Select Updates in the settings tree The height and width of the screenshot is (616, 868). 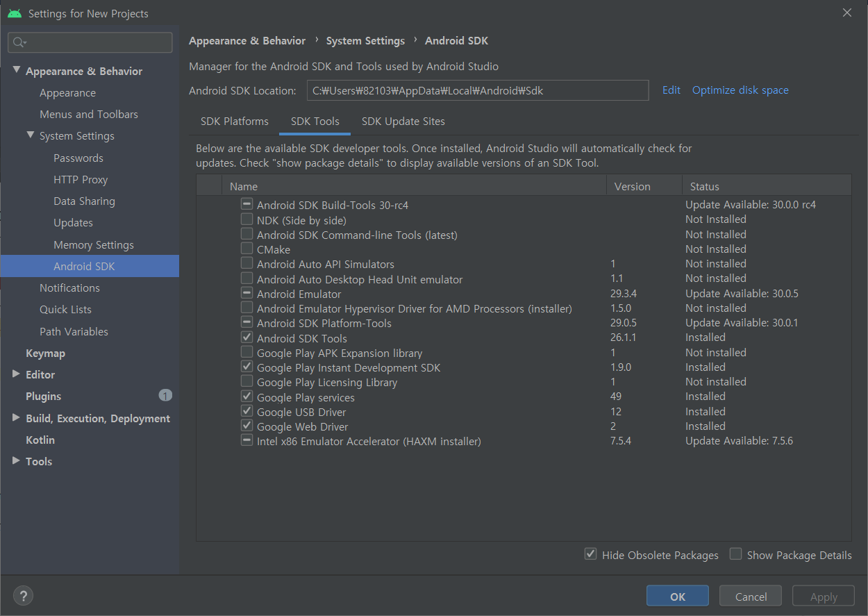tap(73, 223)
